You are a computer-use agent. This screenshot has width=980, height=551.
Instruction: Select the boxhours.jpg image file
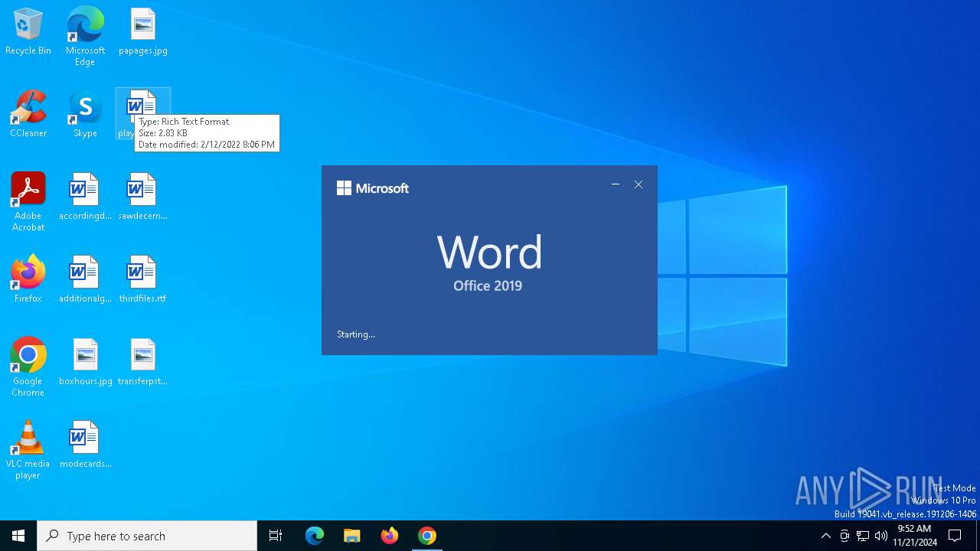coord(85,363)
